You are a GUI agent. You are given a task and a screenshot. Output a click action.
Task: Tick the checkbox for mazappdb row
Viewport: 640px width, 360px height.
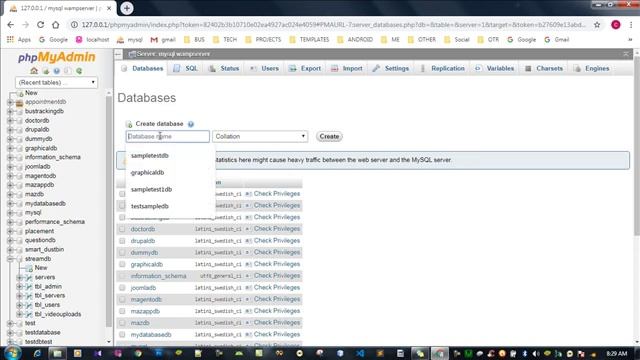click(x=122, y=311)
